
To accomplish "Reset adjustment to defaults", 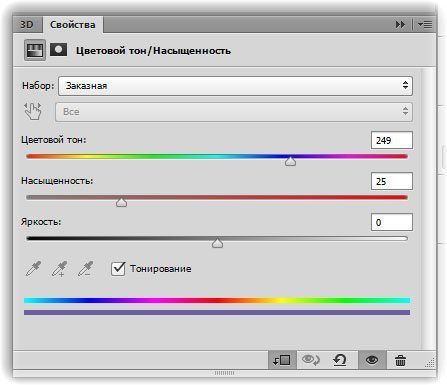I will pyautogui.click(x=340, y=360).
